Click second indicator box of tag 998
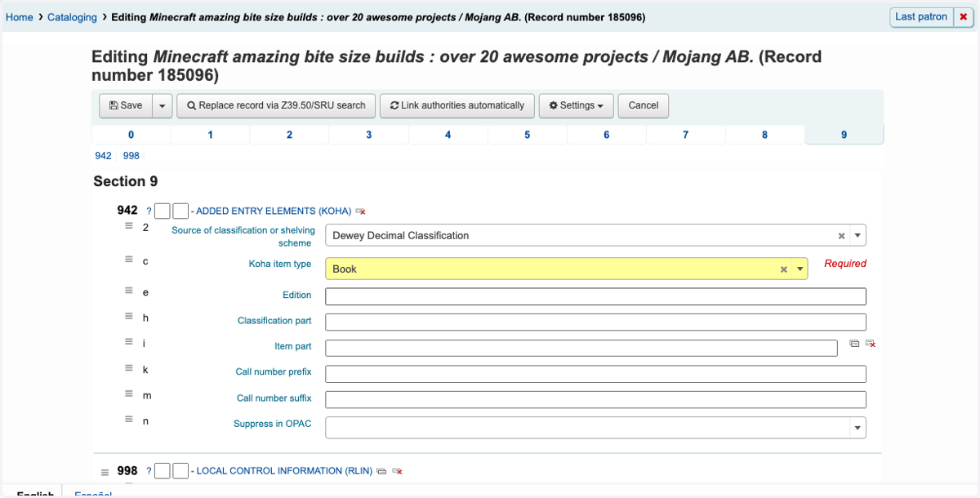 click(180, 471)
